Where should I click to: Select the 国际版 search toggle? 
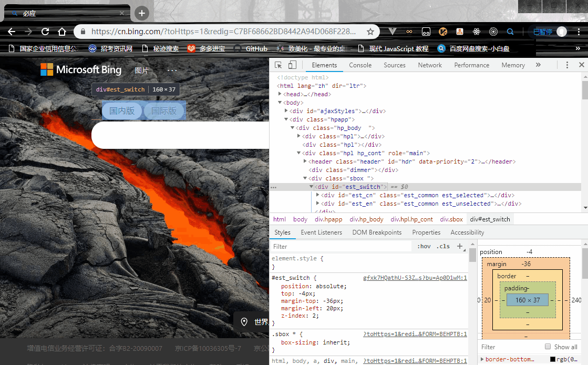coord(164,111)
